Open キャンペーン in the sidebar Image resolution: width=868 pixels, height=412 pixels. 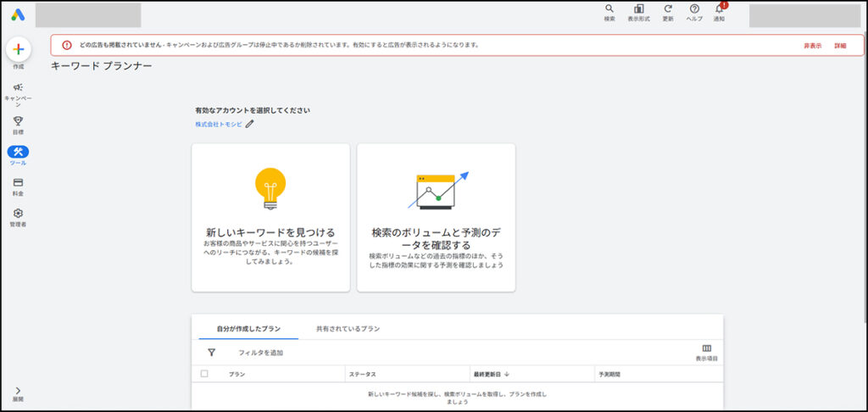(x=19, y=94)
